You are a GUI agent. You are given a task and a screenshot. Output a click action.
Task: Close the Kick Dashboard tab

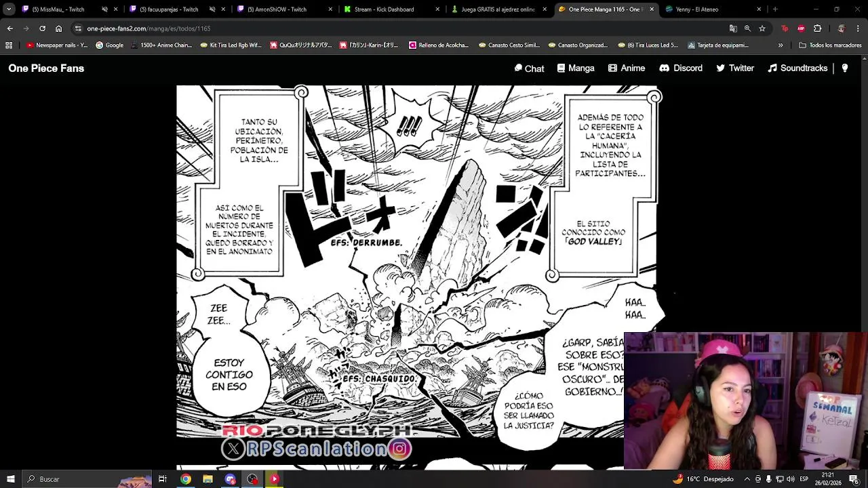click(x=437, y=9)
